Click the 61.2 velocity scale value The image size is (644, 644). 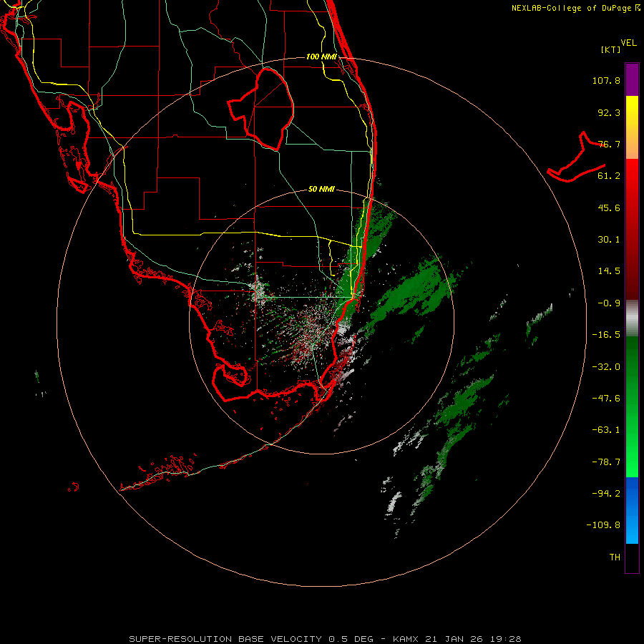(609, 176)
